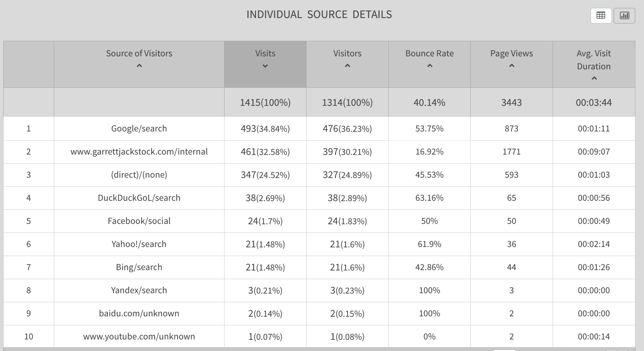The width and height of the screenshot is (644, 351).
Task: Click the Visits column header
Action: (x=265, y=53)
